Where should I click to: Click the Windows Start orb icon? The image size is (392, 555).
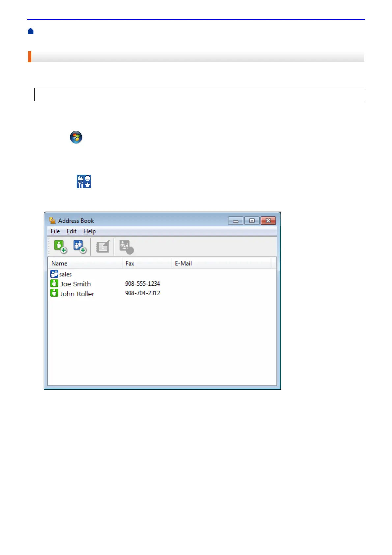(x=76, y=137)
